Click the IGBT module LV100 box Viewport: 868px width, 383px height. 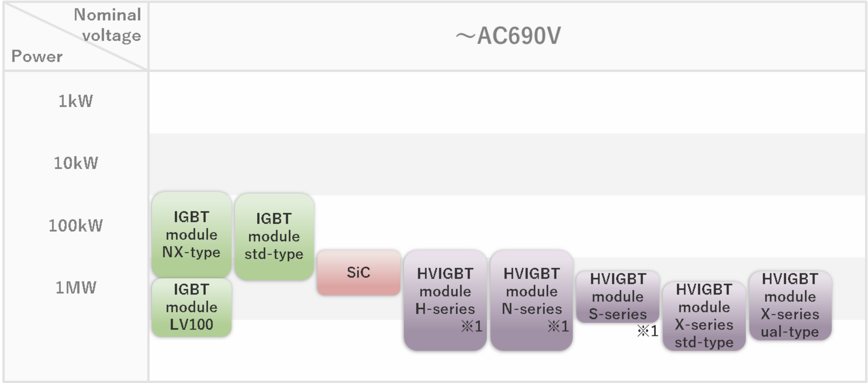(191, 307)
